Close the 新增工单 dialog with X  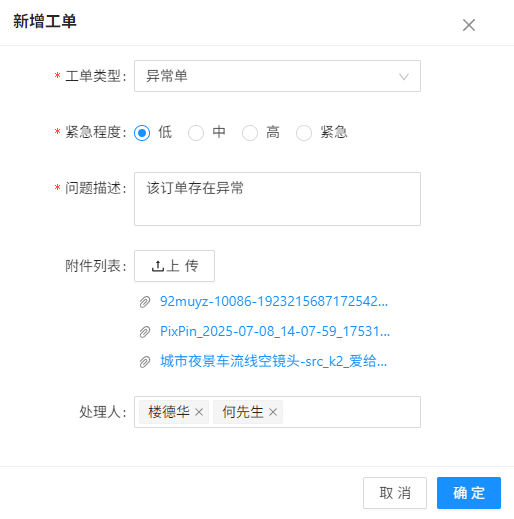[x=469, y=25]
